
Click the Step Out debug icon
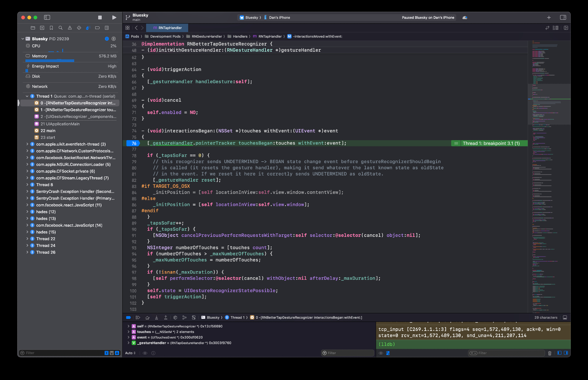click(166, 317)
